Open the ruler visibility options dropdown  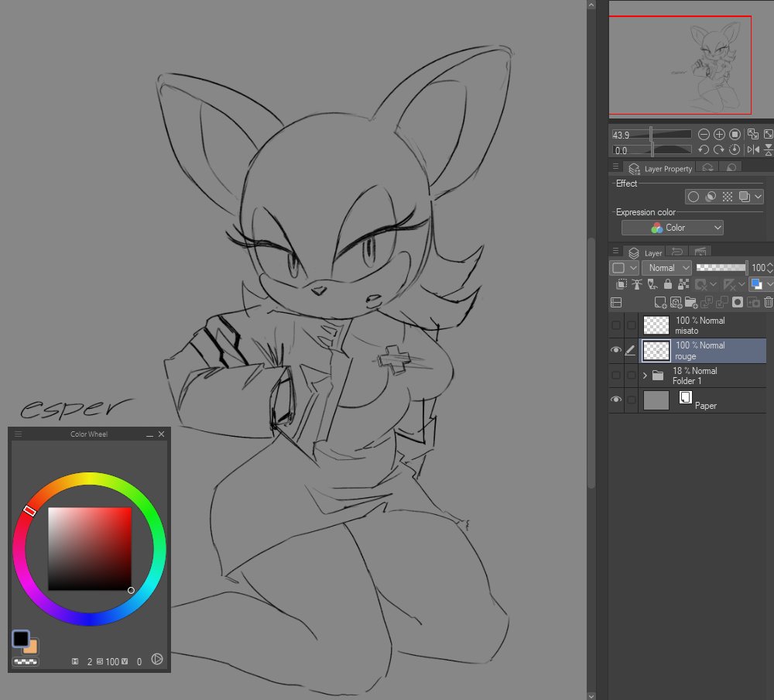(x=741, y=284)
